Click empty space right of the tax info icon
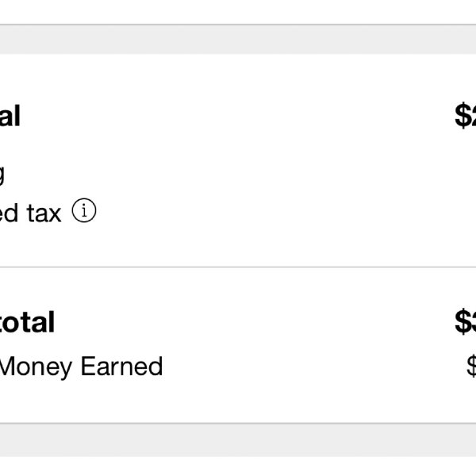This screenshot has width=476, height=476. (273, 211)
